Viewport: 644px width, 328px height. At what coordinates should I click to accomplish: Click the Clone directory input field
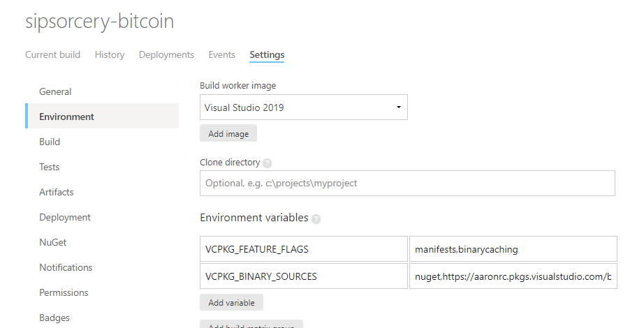pyautogui.click(x=407, y=183)
